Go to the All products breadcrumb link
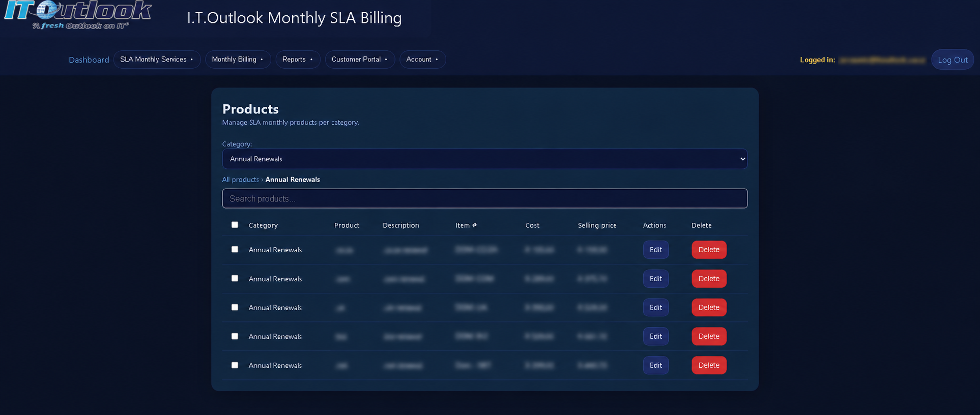The height and width of the screenshot is (415, 980). [x=241, y=180]
